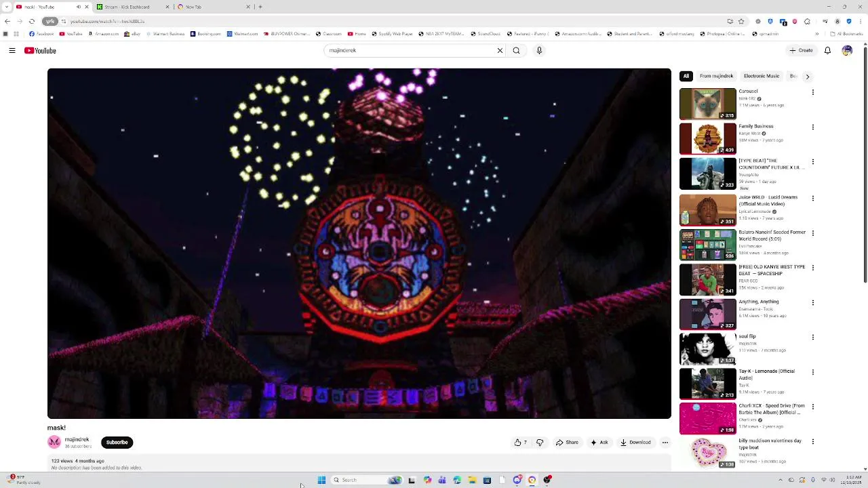This screenshot has height=488, width=868.
Task: Click the video player to pause
Action: click(359, 243)
